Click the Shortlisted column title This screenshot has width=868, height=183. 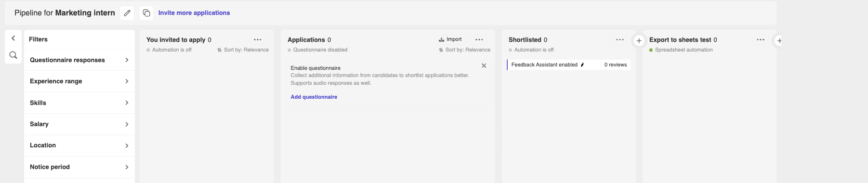pyautogui.click(x=525, y=40)
